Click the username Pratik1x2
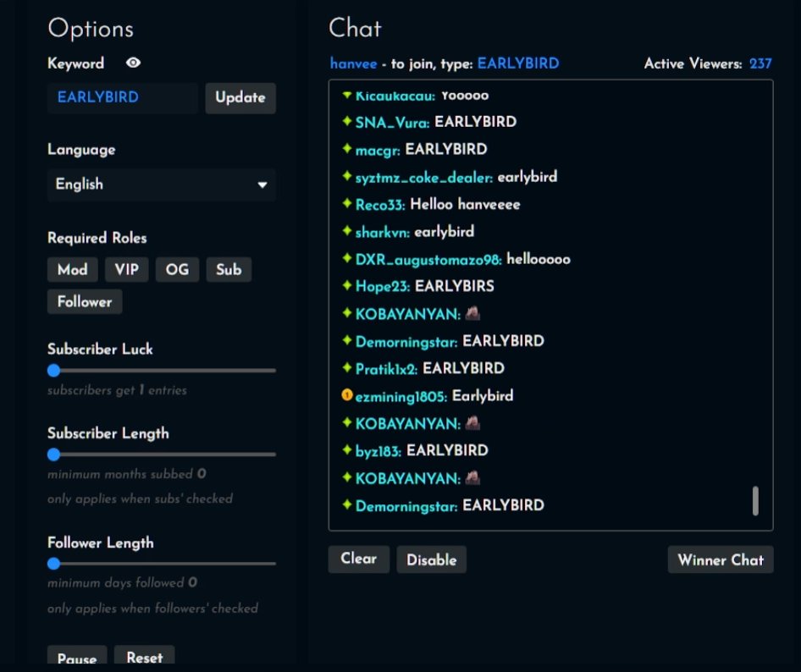This screenshot has height=672, width=801. coord(386,369)
